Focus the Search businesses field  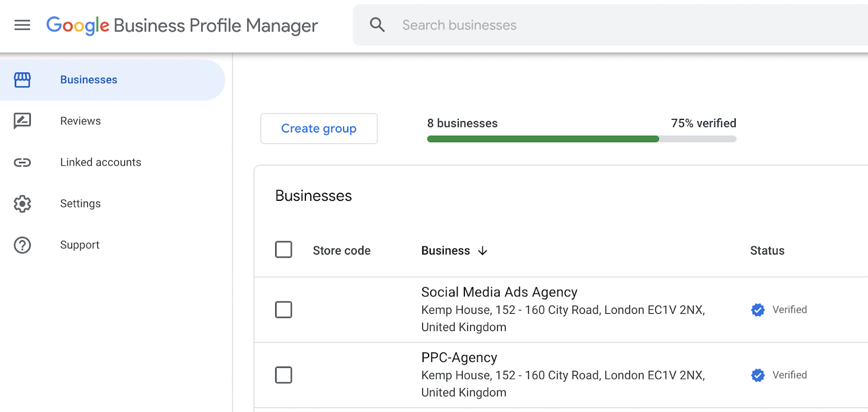(x=597, y=25)
